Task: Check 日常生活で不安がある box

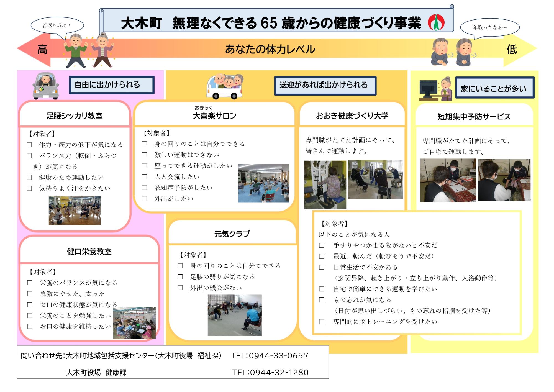Action: pyautogui.click(x=322, y=267)
